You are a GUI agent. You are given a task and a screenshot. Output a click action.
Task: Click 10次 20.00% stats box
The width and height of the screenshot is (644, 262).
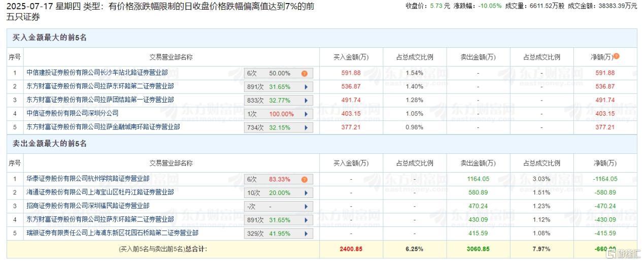tap(279, 193)
